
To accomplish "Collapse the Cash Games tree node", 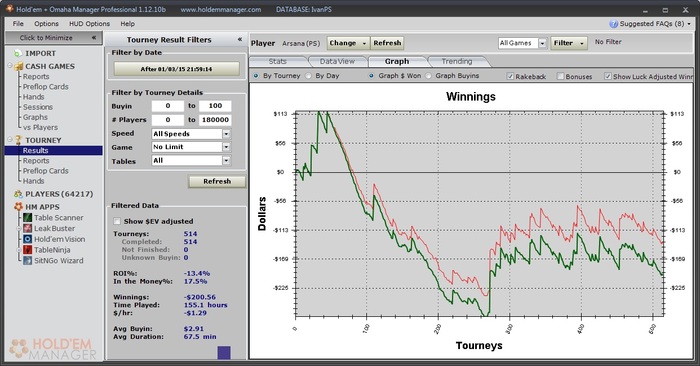I will click(9, 66).
